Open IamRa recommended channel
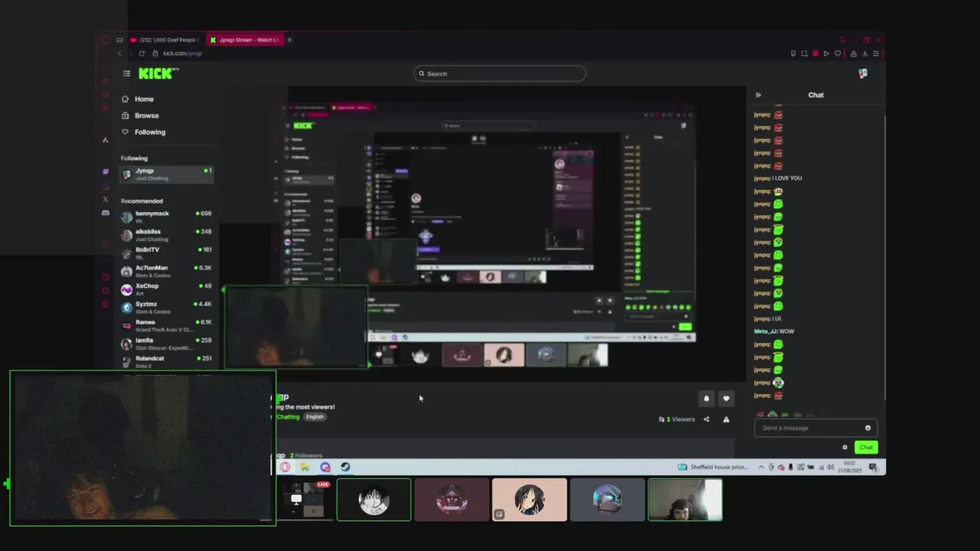Image resolution: width=980 pixels, height=551 pixels. (166, 344)
